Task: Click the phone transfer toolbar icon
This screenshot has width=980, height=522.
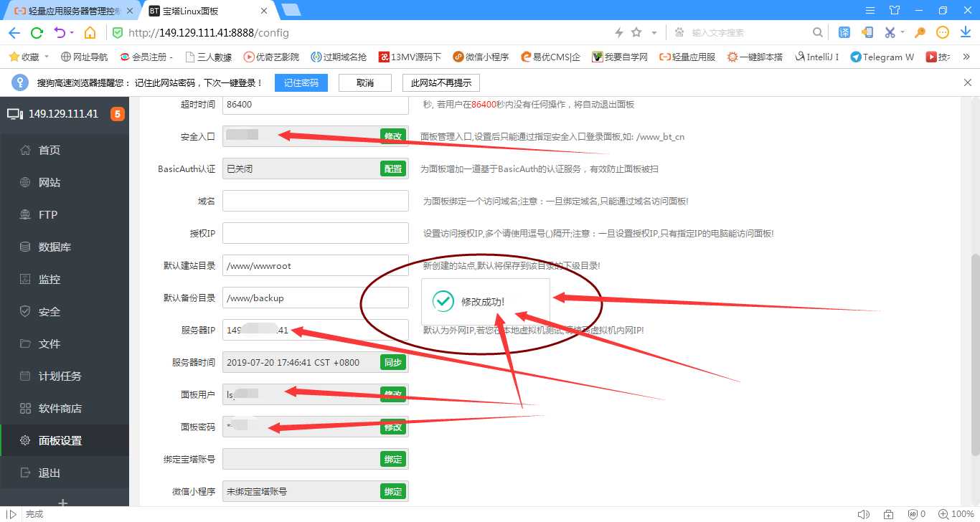Action: pos(867,32)
